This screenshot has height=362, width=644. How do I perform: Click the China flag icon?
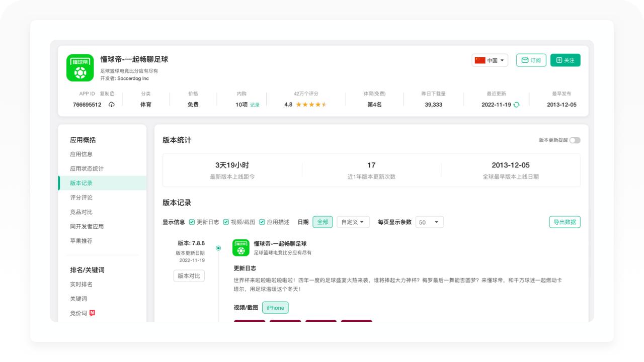479,60
